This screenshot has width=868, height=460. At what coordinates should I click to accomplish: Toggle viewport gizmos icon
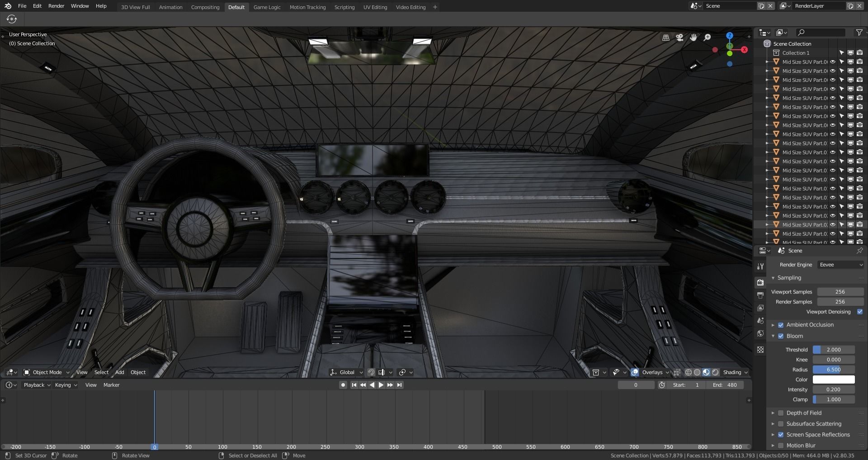616,372
